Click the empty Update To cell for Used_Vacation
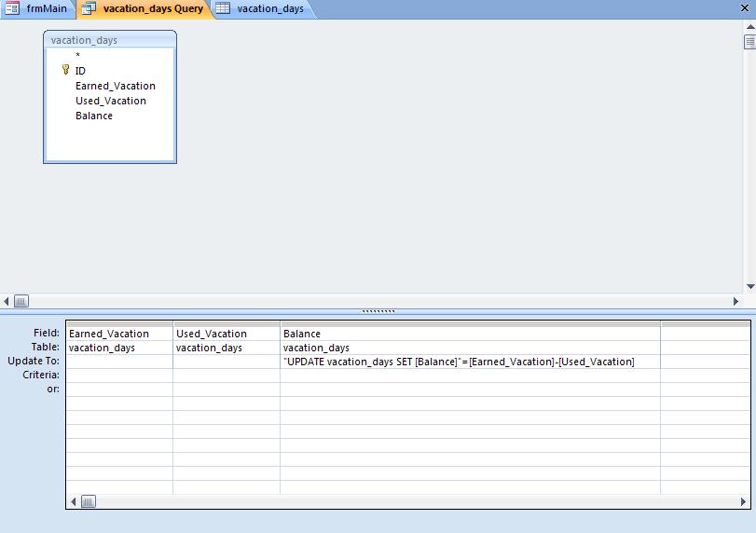The width and height of the screenshot is (756, 533). (x=227, y=362)
